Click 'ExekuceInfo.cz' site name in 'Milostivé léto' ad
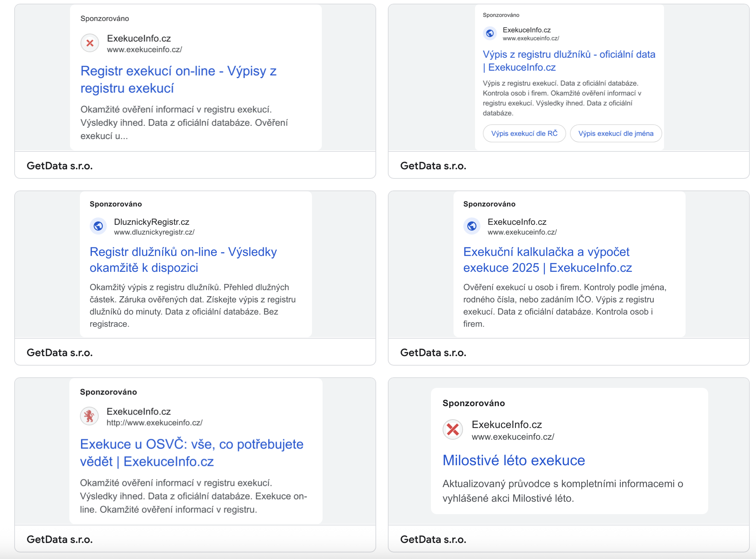Image resolution: width=756 pixels, height=559 pixels. point(507,424)
